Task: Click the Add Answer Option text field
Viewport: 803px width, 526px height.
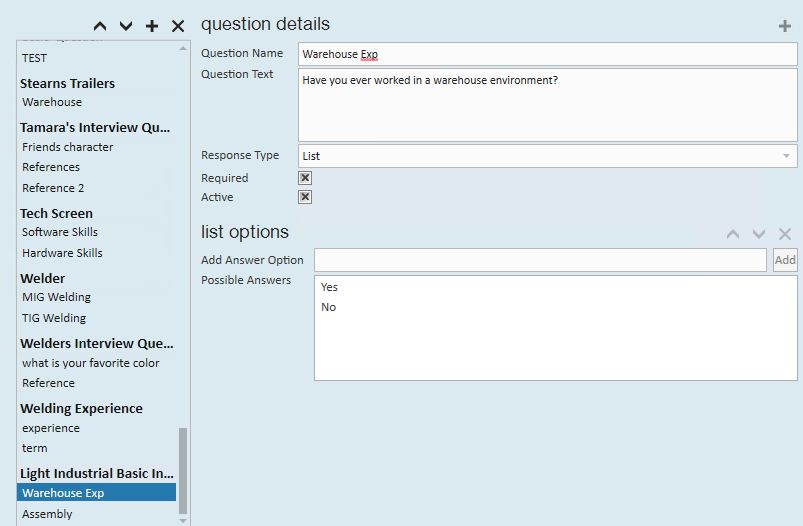Action: 540,260
